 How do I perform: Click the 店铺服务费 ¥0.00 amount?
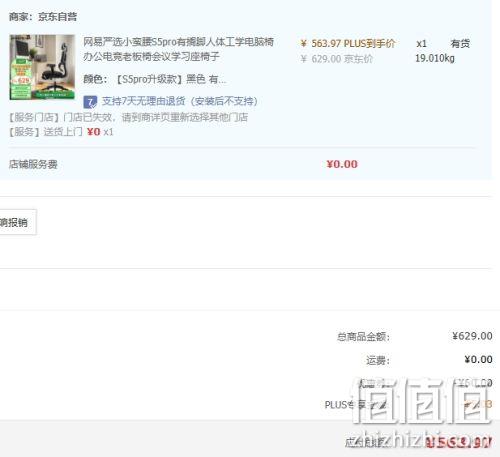342,164
